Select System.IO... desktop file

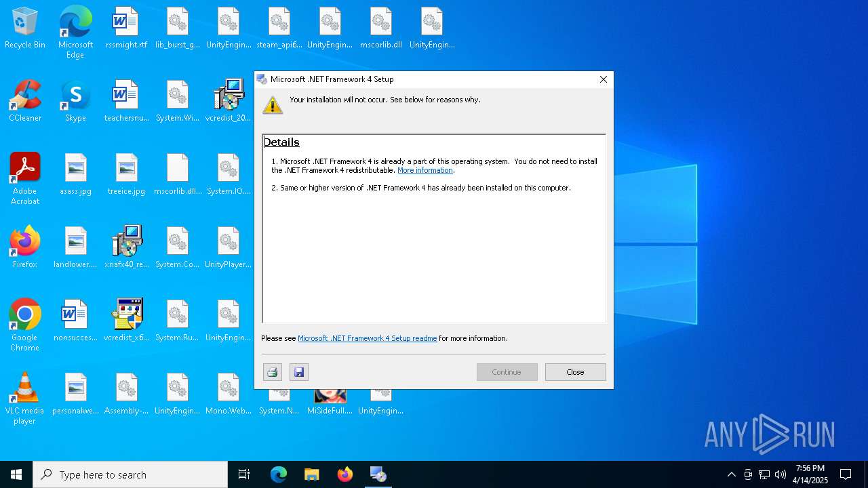229,174
